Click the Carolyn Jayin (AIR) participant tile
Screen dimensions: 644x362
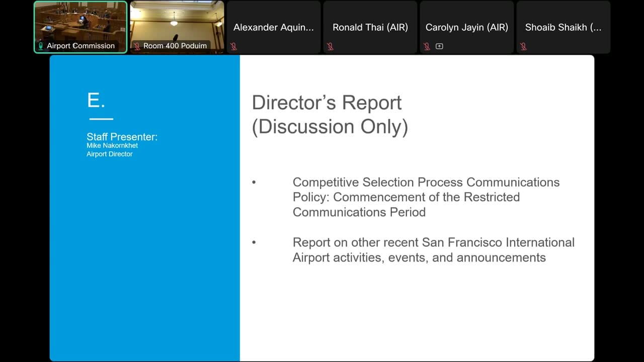pos(467,27)
